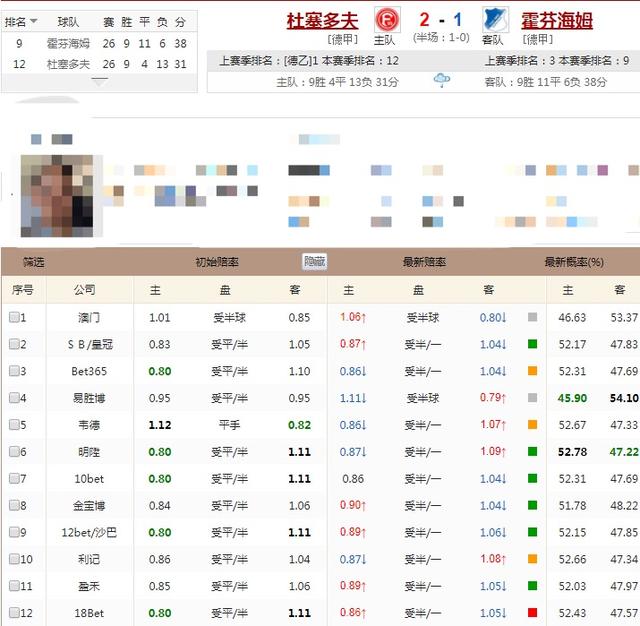This screenshot has width=640, height=626.
Task: Open the 筛选 filter header
Action: [x=35, y=263]
